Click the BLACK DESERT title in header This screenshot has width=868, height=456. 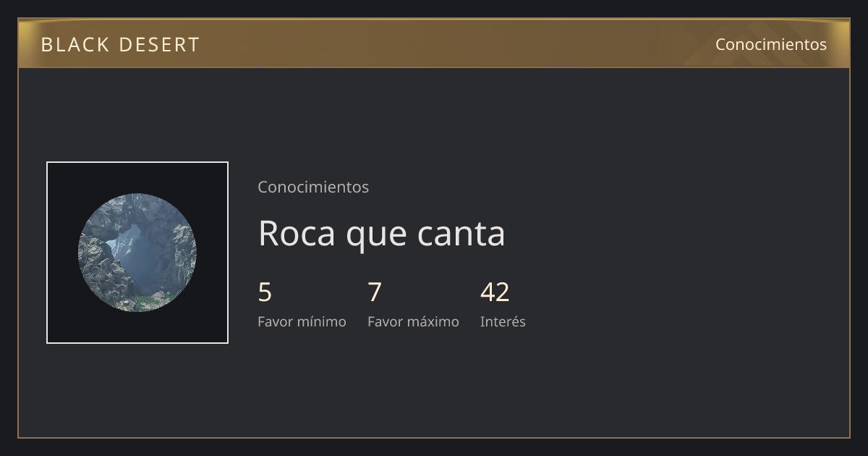point(120,45)
